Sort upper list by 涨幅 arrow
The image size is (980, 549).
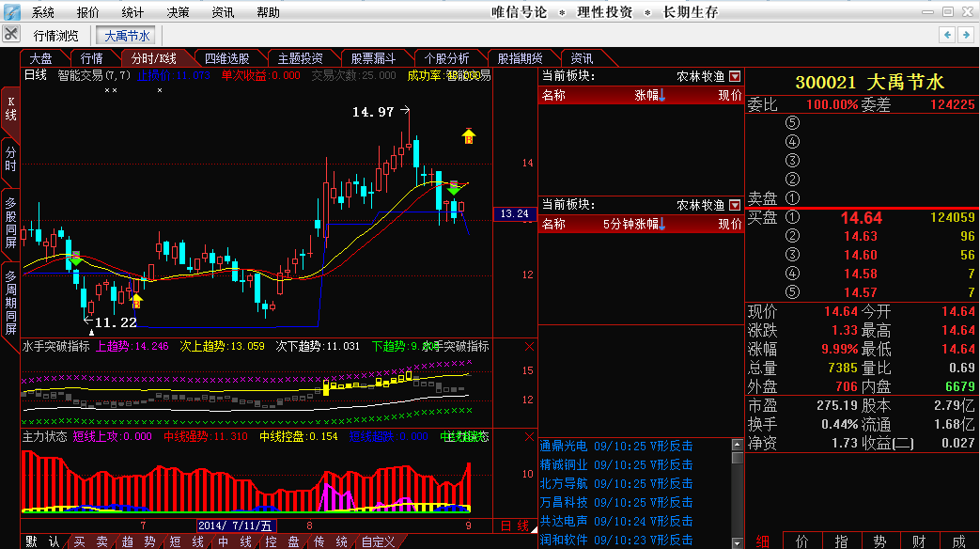(661, 95)
